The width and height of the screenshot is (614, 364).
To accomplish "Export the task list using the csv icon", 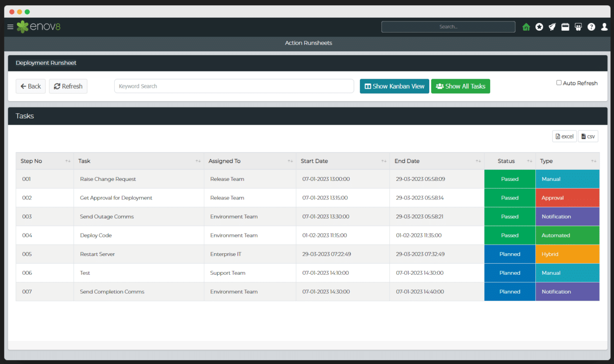I will (x=588, y=136).
